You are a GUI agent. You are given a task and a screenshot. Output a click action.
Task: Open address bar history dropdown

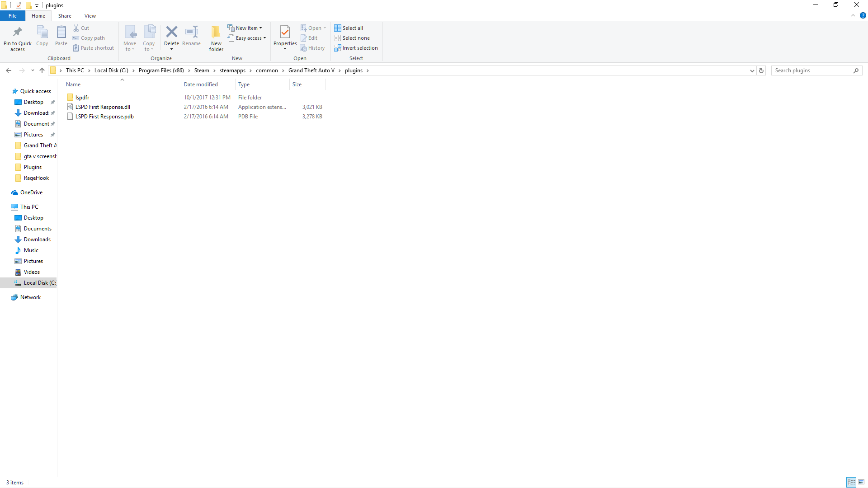752,70
